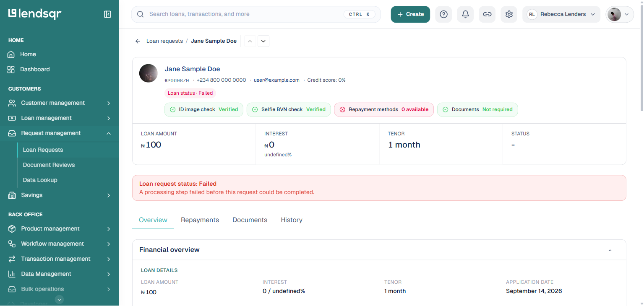The width and height of the screenshot is (644, 306).
Task: Click 'Loan request status: Failed' alert heading
Action: tap(178, 184)
